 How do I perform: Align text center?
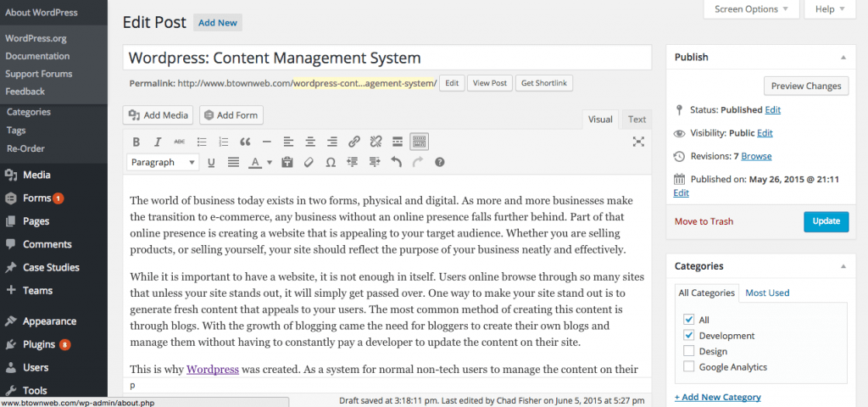pyautogui.click(x=310, y=142)
